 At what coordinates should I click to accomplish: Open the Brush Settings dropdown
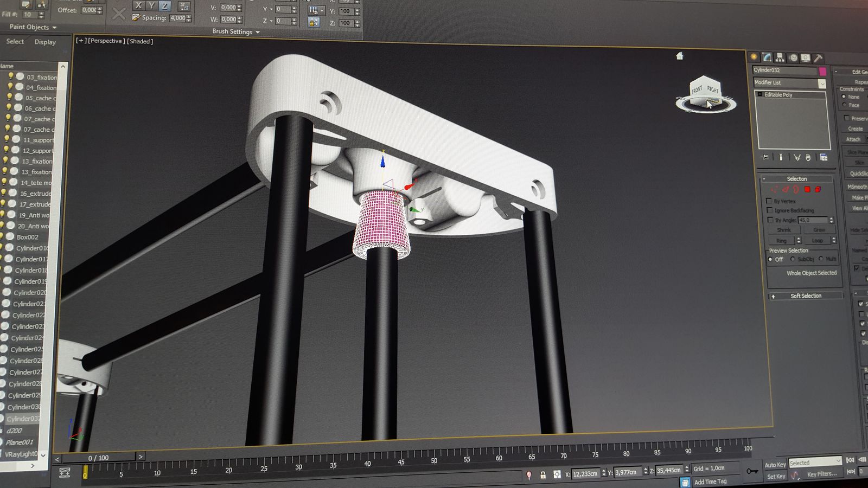tap(236, 31)
